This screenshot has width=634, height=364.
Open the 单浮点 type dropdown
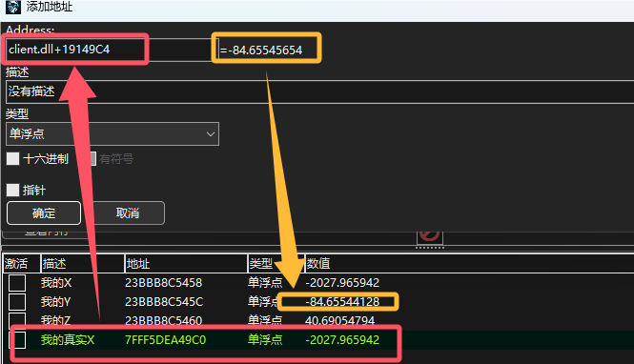[x=112, y=133]
